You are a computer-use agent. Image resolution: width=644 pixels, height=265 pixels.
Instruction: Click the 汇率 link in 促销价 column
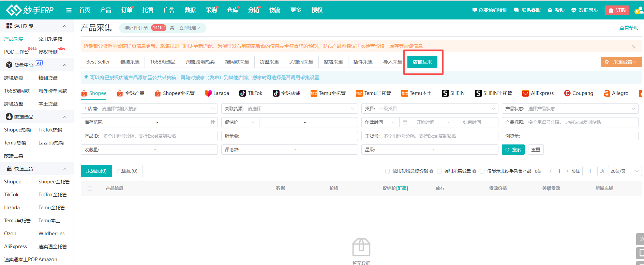click(x=402, y=188)
